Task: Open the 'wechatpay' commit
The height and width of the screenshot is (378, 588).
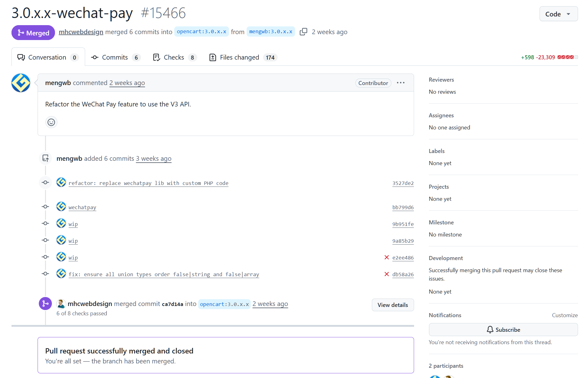Action: [82, 207]
